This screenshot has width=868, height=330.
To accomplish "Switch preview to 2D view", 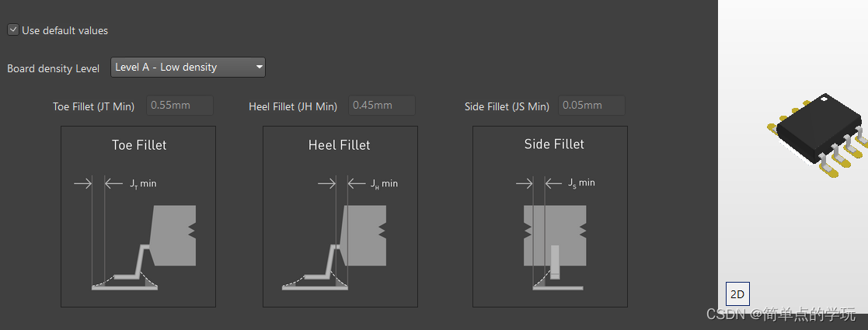I will coord(737,294).
